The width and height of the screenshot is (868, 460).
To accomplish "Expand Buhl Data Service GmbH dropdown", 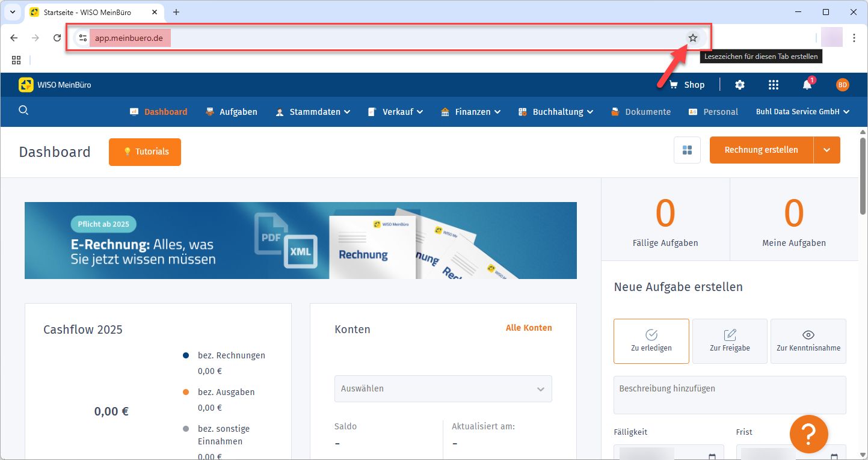I will (x=803, y=112).
